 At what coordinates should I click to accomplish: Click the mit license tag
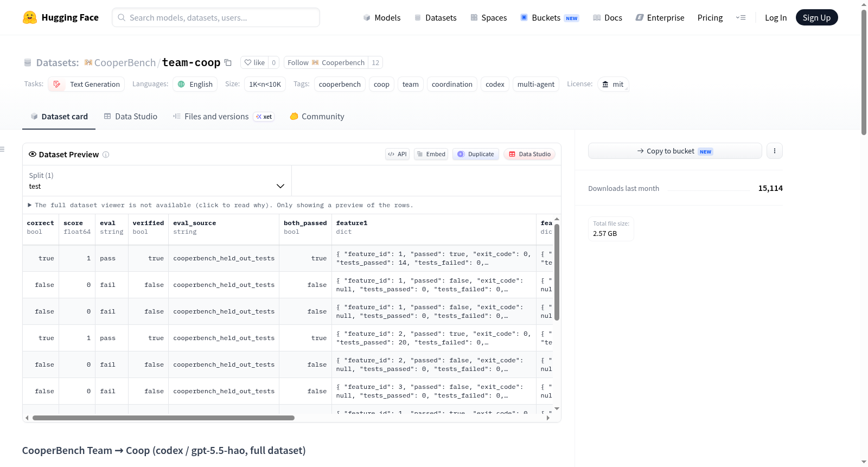(x=613, y=84)
